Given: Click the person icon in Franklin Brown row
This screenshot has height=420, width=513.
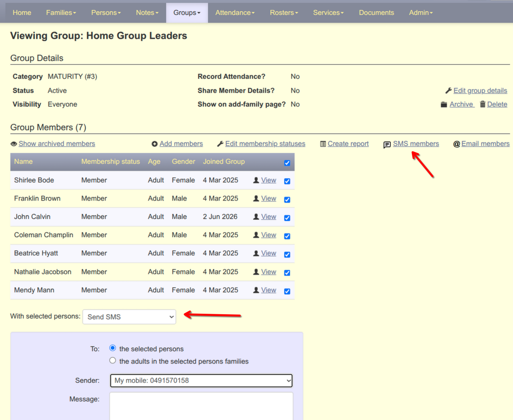Looking at the screenshot, I should point(256,199).
